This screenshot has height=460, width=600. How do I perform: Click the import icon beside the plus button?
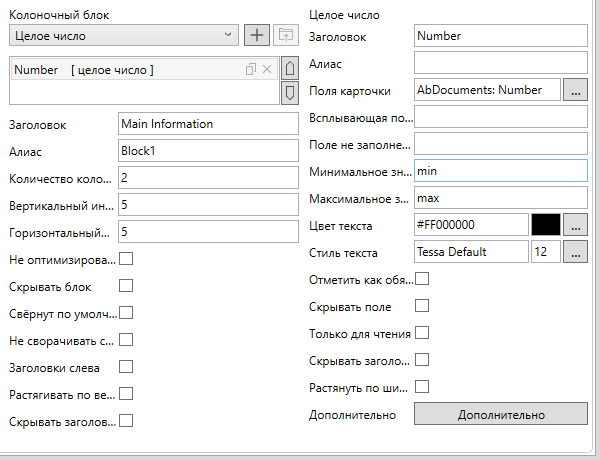(287, 36)
